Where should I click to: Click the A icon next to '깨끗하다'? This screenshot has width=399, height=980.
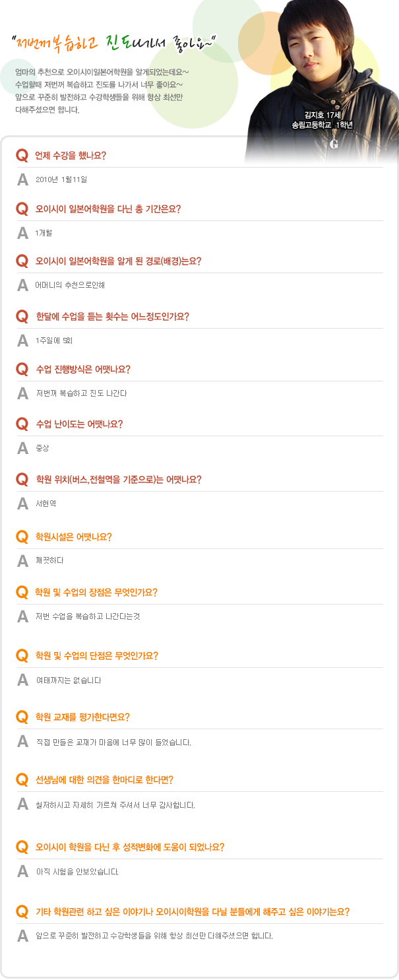click(x=22, y=561)
